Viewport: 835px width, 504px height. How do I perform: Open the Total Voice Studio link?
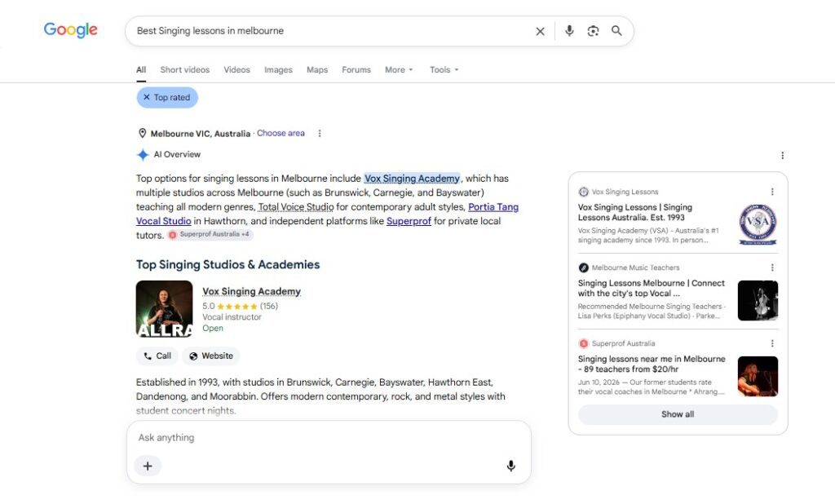click(x=296, y=206)
